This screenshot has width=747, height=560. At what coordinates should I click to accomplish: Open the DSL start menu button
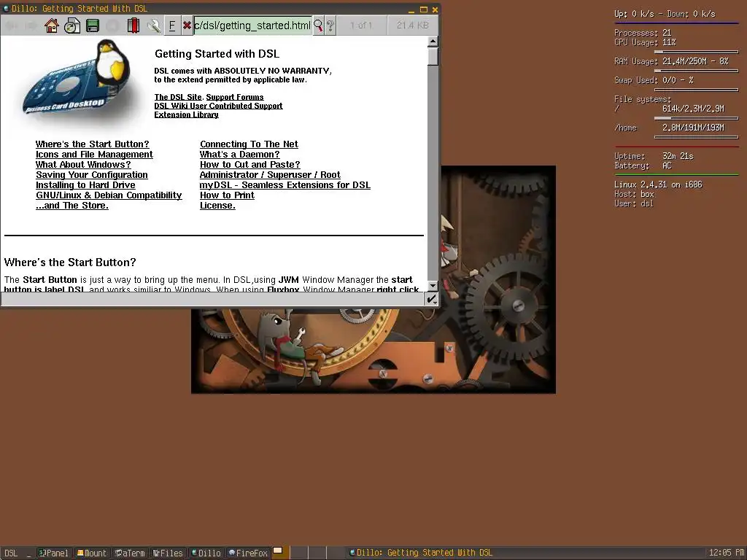(10, 553)
